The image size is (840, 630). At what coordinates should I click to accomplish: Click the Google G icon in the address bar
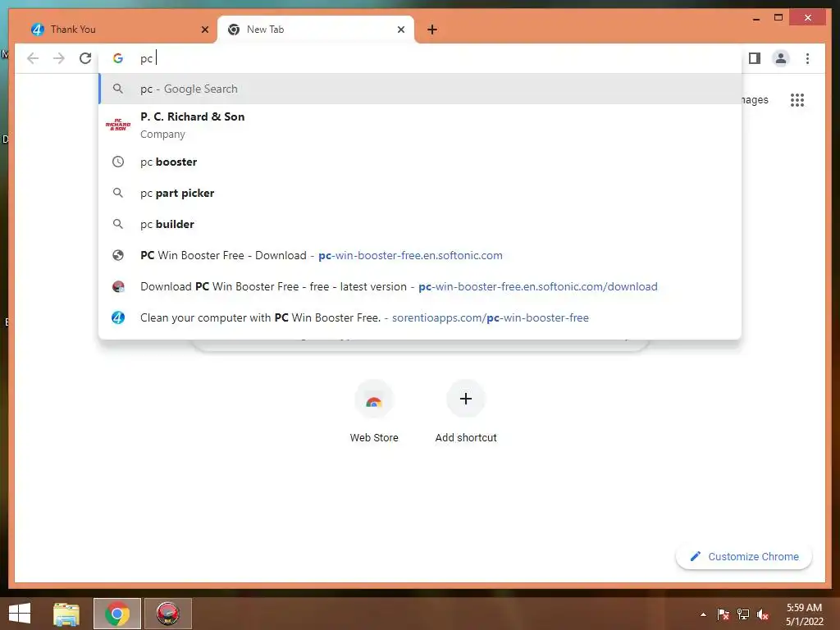[x=118, y=58]
